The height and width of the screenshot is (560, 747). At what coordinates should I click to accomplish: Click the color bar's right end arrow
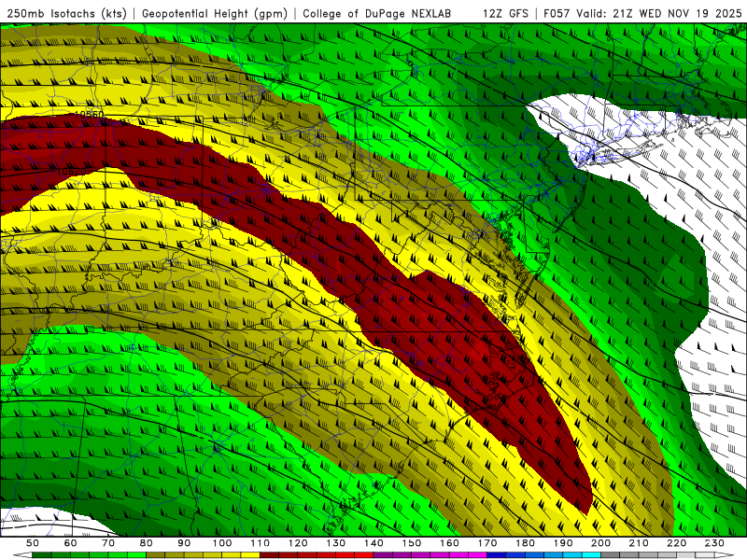tap(725, 555)
